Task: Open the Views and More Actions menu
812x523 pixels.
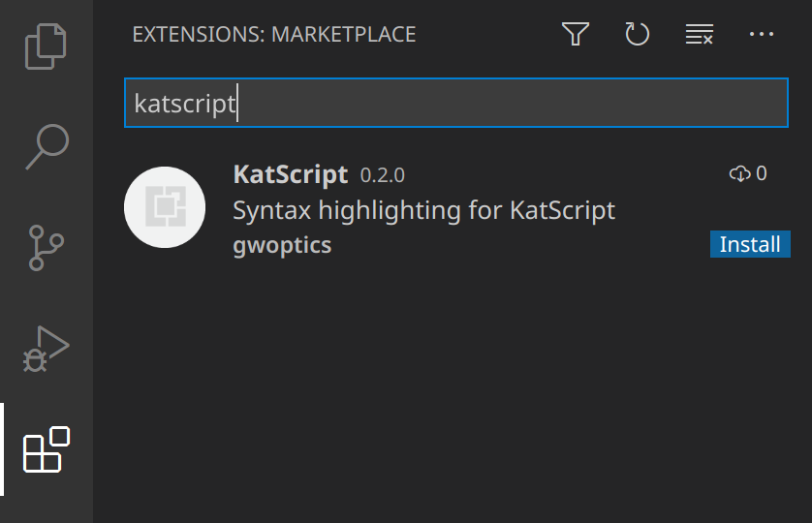Action: pos(762,35)
